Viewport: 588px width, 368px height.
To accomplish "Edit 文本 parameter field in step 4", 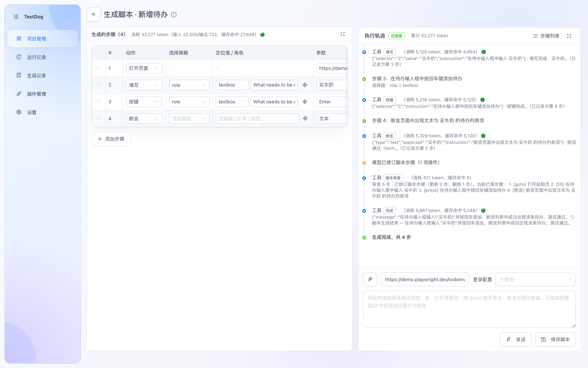I will 332,118.
